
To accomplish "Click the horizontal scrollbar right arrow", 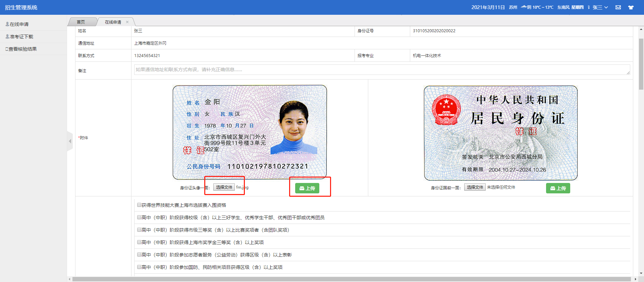I will click(x=635, y=279).
